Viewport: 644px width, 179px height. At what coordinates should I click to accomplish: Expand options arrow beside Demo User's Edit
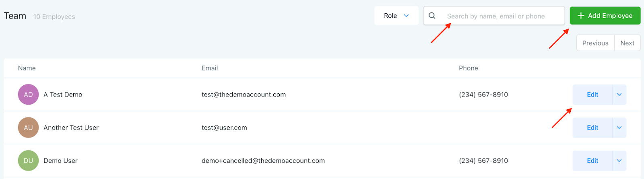pos(619,160)
